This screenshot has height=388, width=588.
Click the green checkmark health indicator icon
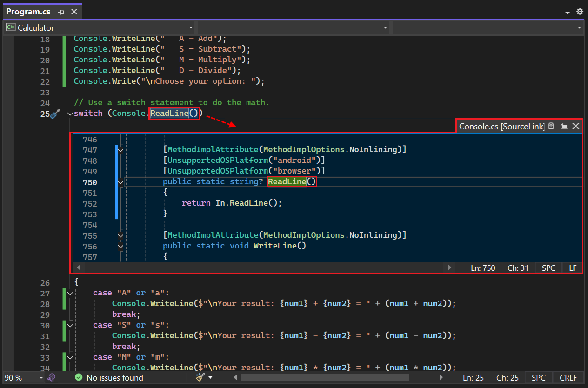pos(79,378)
